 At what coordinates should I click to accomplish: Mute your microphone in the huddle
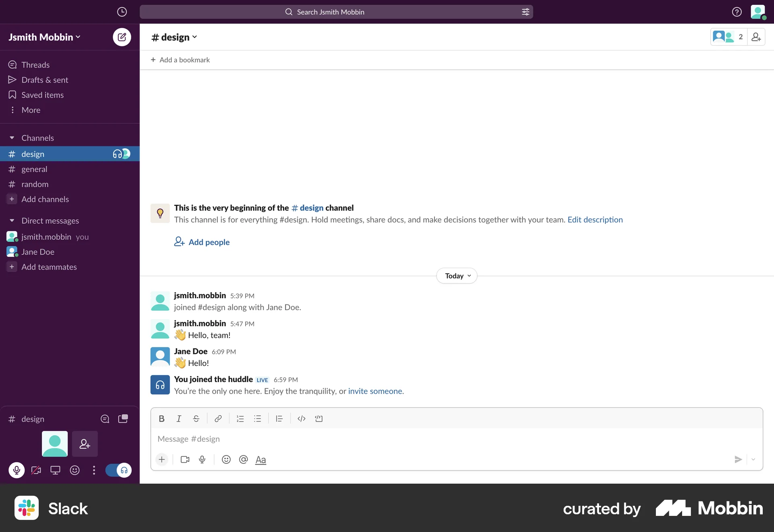pyautogui.click(x=17, y=470)
